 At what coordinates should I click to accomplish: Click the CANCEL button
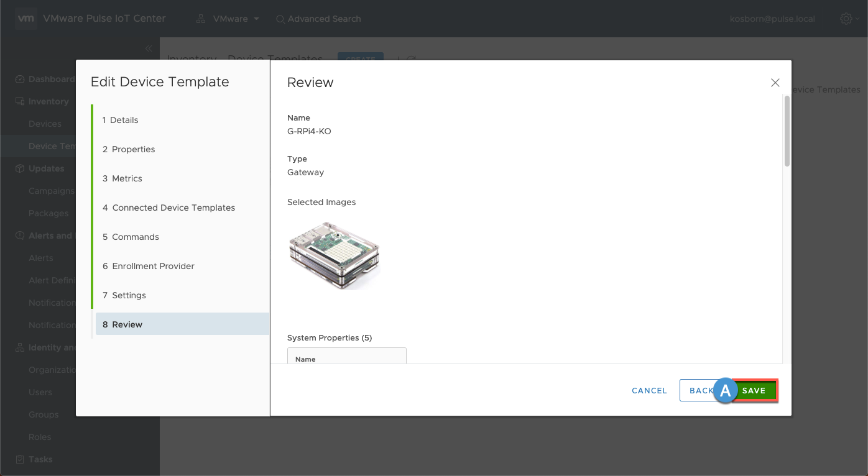coord(649,391)
